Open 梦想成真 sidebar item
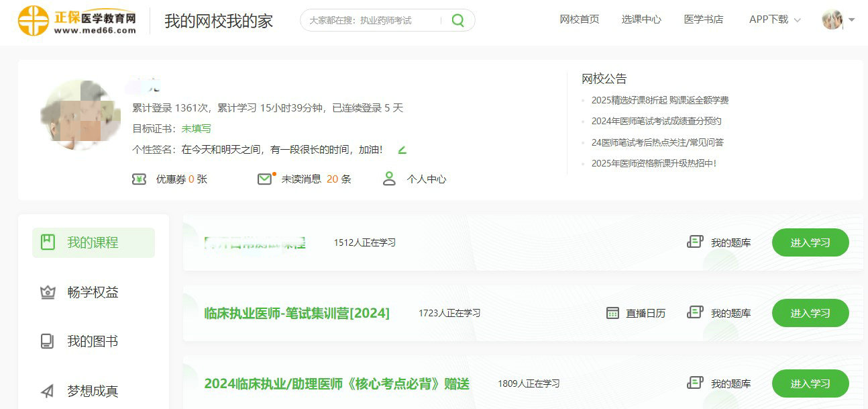The image size is (868, 409). [93, 391]
